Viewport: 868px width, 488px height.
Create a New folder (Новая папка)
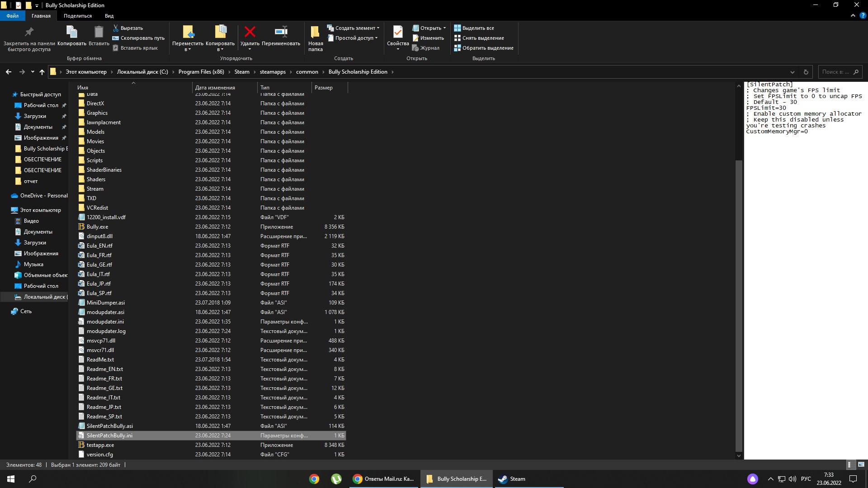click(x=316, y=38)
